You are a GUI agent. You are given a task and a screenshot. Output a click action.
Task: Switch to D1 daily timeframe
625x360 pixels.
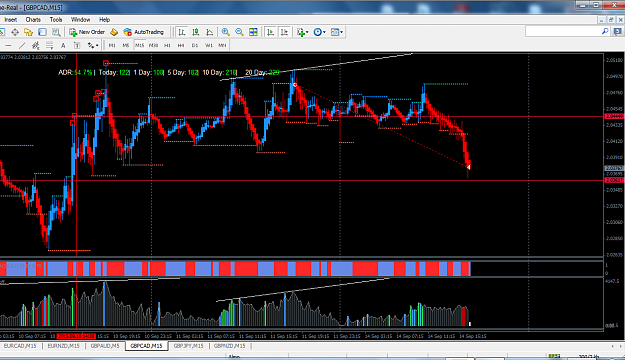pyautogui.click(x=195, y=45)
